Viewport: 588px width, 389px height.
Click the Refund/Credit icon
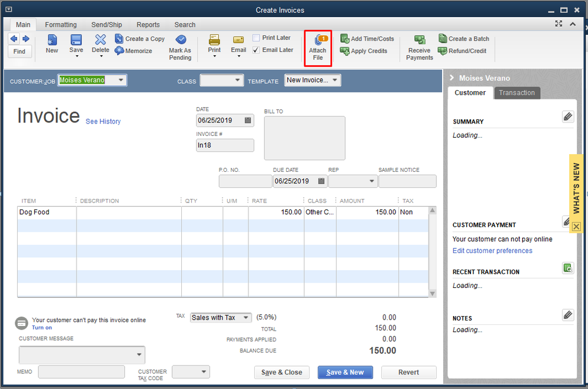pyautogui.click(x=443, y=51)
